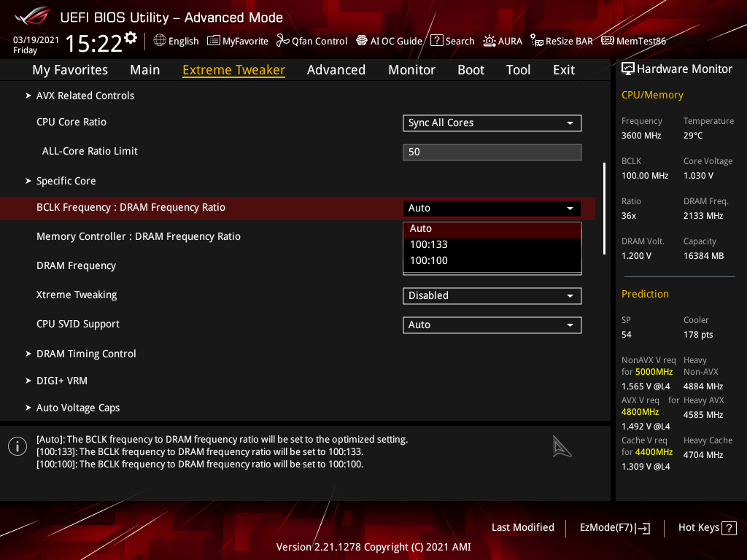Click 2133 MHz DRAM Freq. value
Screen dimensions: 747x560
pos(703,216)
